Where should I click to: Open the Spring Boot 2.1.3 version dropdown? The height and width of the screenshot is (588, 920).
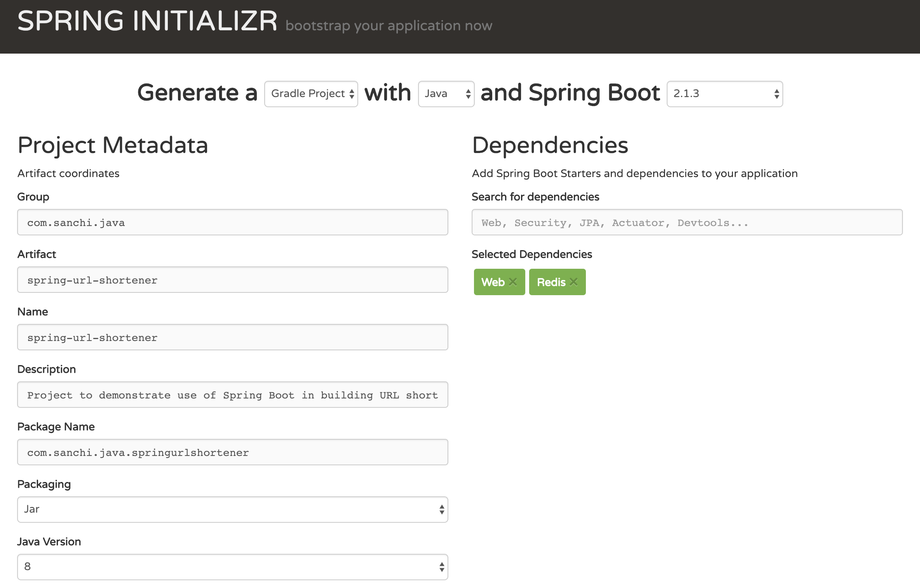point(725,94)
